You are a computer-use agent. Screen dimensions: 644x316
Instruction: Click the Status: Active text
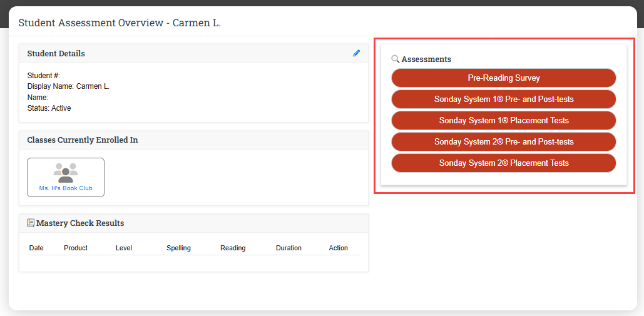tap(49, 108)
